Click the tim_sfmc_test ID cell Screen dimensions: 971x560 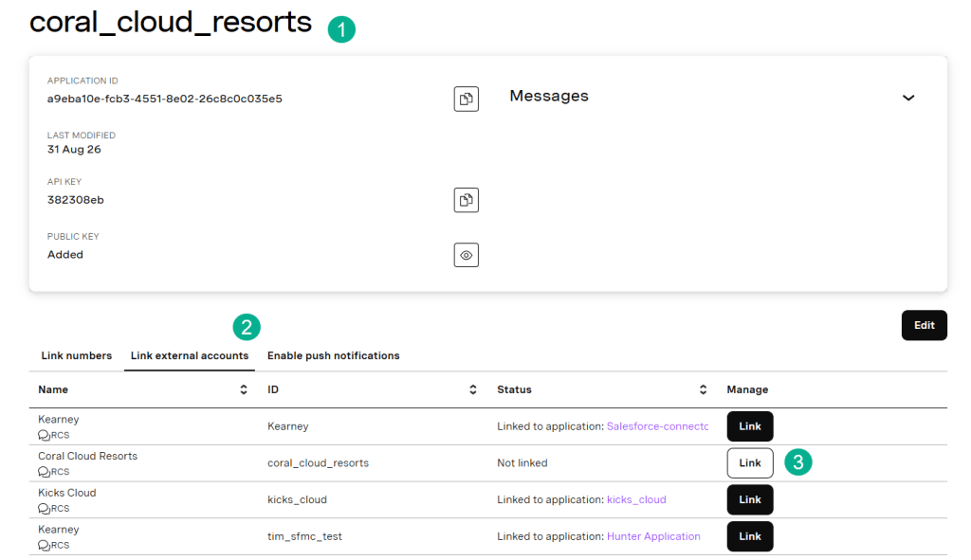[x=304, y=536]
